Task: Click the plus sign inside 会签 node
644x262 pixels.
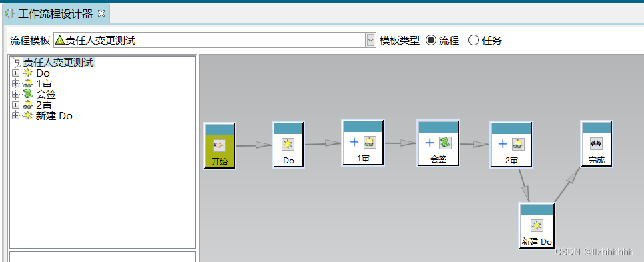Action: tap(430, 143)
